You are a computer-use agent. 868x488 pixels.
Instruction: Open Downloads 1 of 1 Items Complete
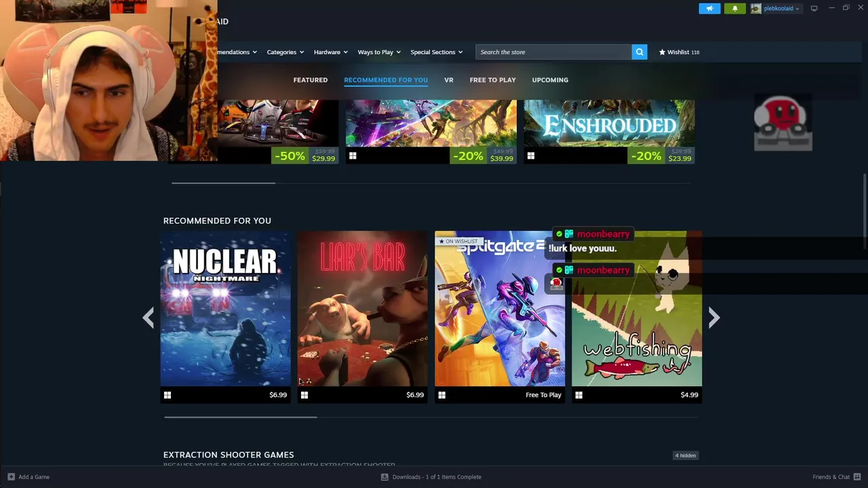click(437, 476)
